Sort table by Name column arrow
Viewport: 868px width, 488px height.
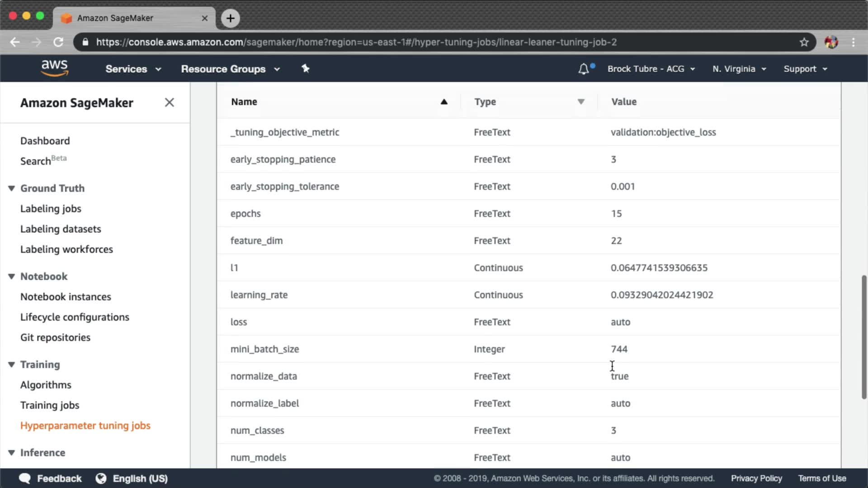tap(444, 102)
